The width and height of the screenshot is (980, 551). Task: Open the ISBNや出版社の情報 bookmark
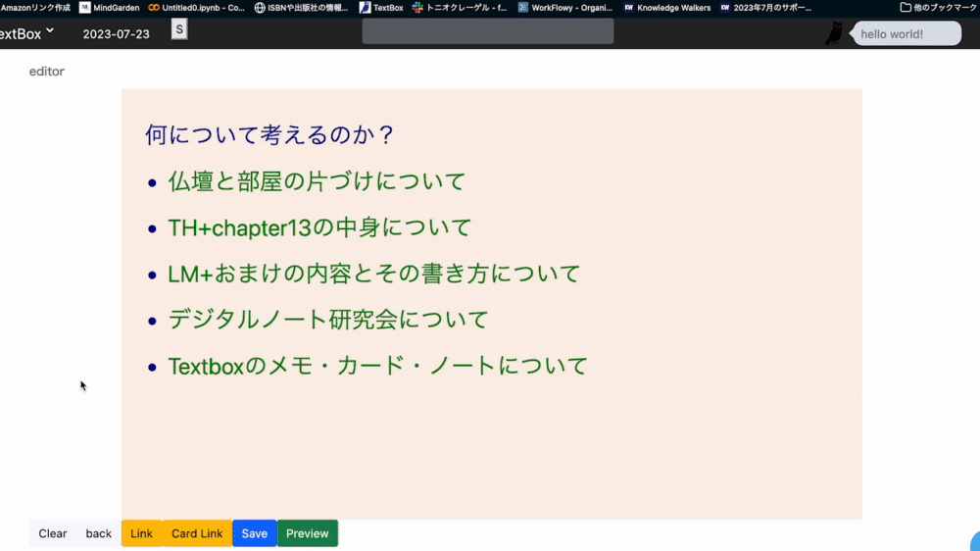[301, 8]
